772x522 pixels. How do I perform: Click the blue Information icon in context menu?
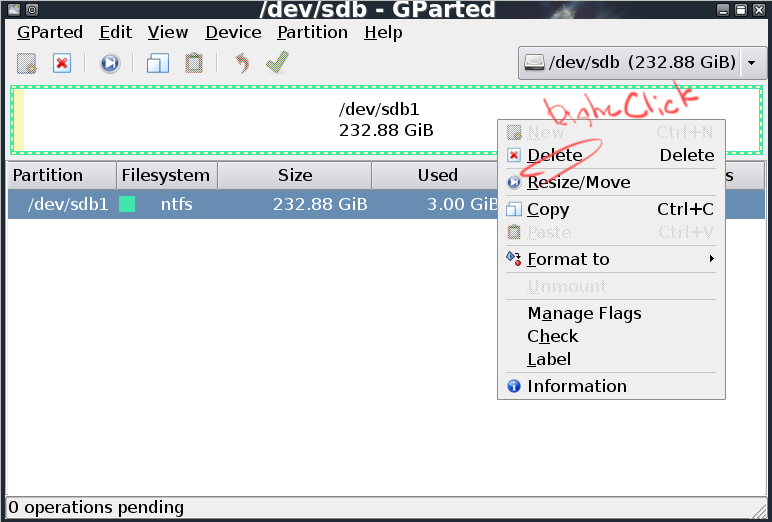[514, 386]
